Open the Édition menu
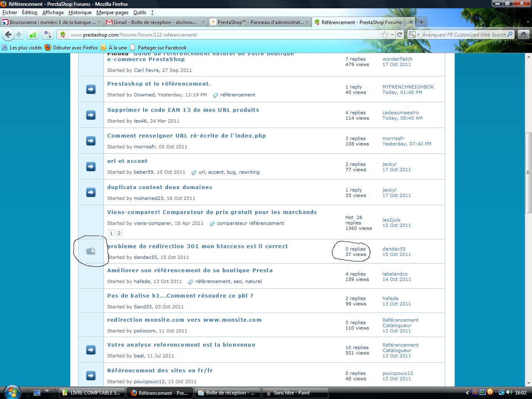Screen dimensions: 532x399 pyautogui.click(x=30, y=12)
